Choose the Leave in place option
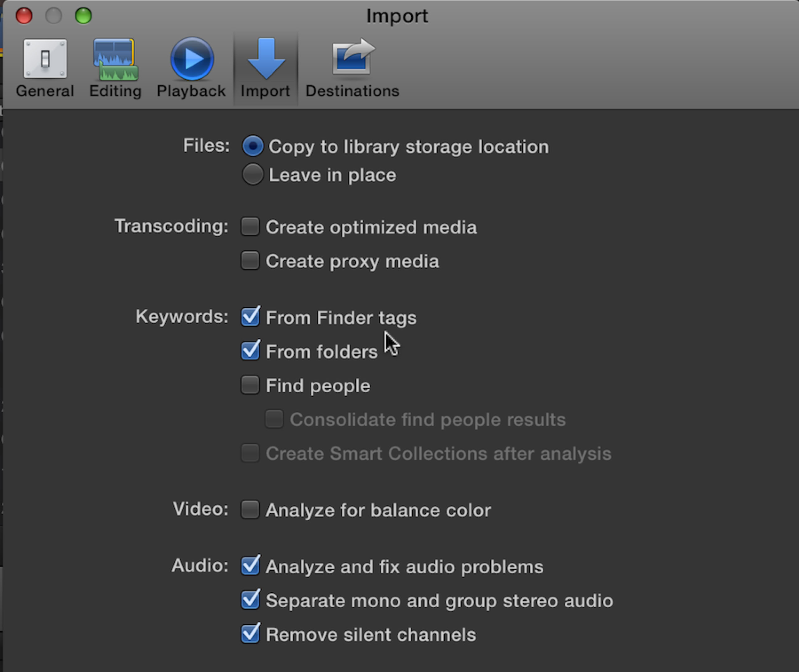This screenshot has height=672, width=799. (x=253, y=175)
